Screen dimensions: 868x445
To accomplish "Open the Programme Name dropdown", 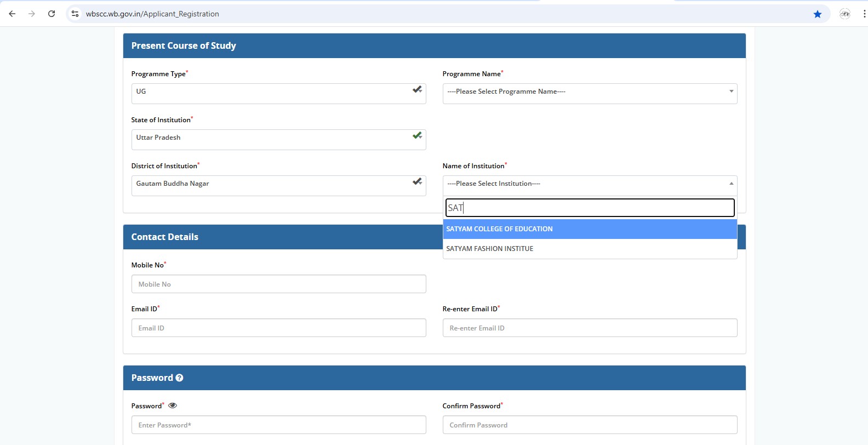I will 589,92.
